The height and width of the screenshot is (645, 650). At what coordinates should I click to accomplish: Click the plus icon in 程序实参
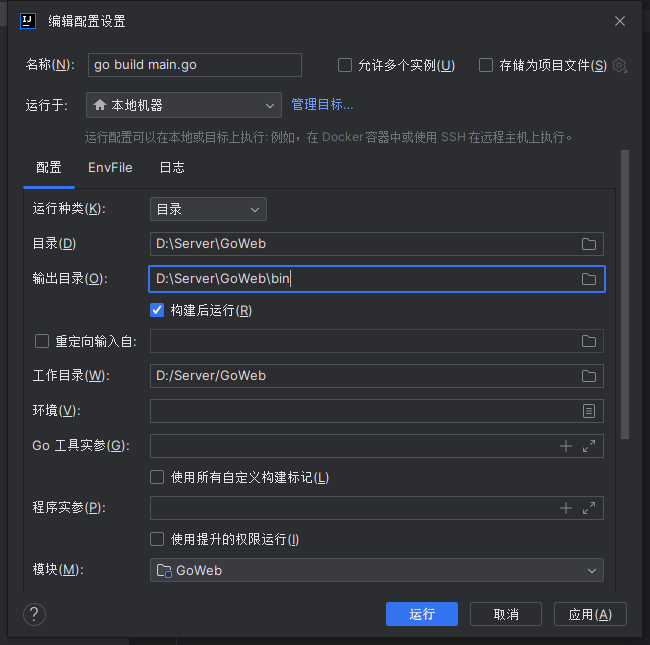pos(566,508)
